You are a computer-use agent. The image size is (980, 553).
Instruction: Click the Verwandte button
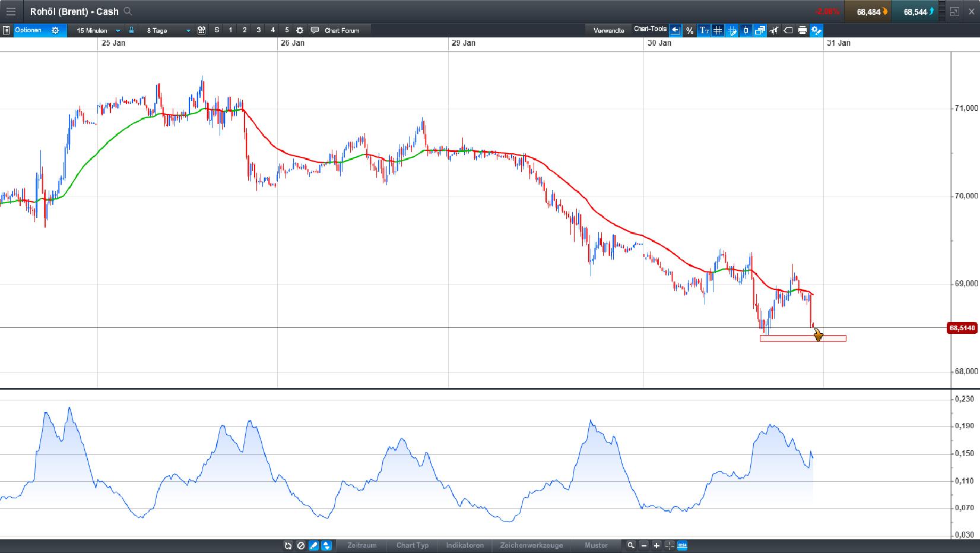608,29
